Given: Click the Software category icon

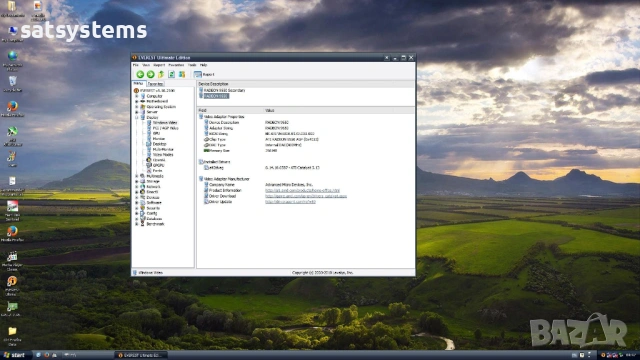Looking at the screenshot, I should (142, 202).
